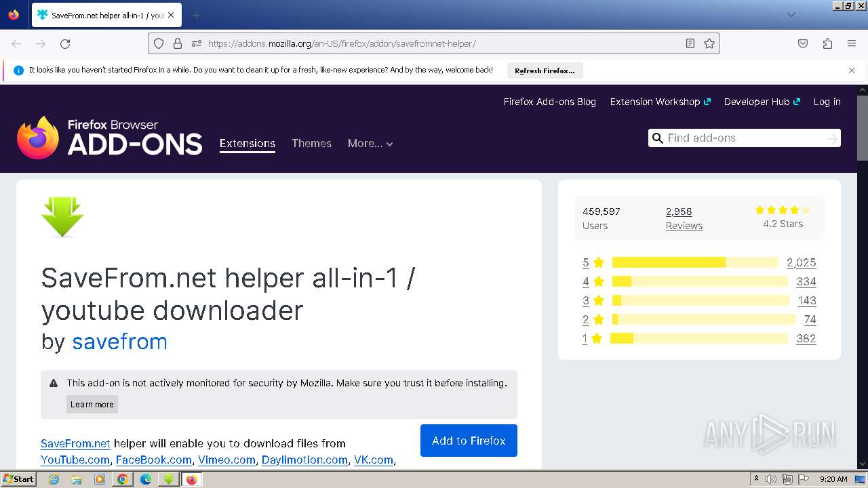Bookmark this page with star icon
Screen dimensions: 868x488
[709, 43]
